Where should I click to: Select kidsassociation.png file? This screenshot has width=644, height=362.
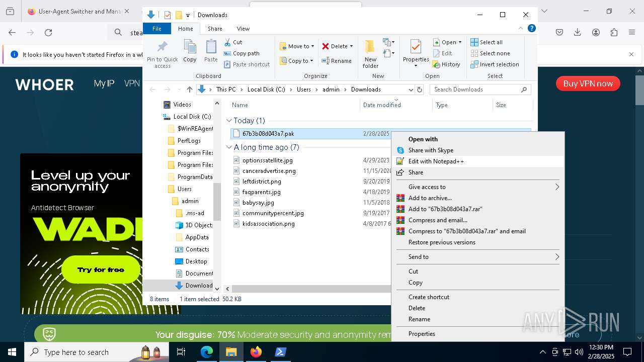click(x=268, y=224)
